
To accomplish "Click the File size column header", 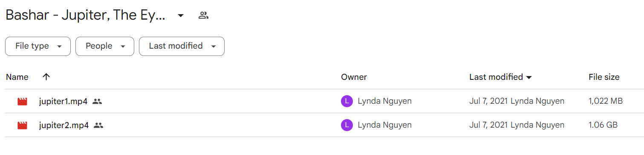I will click(x=604, y=77).
